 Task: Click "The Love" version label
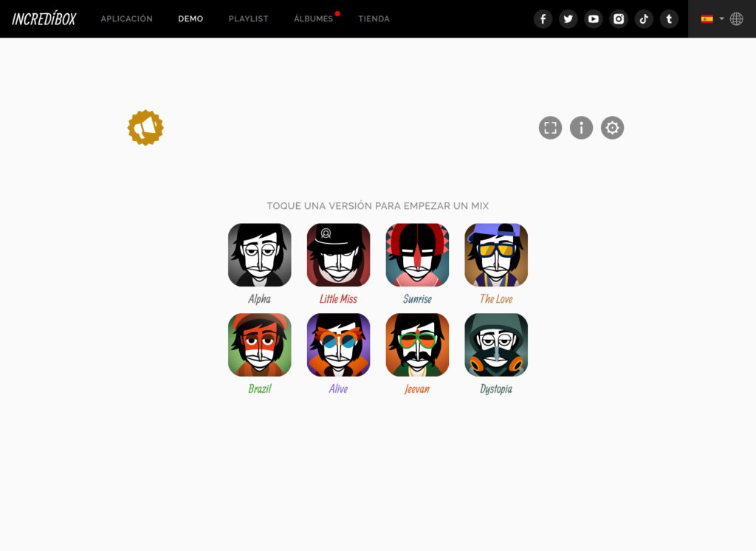(496, 299)
